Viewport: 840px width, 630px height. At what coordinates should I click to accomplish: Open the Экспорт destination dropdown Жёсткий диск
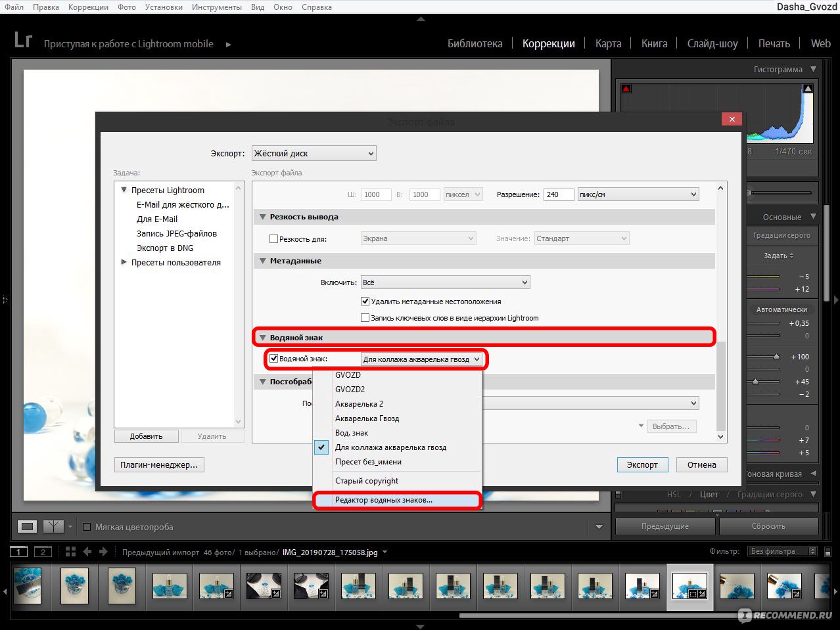point(314,154)
